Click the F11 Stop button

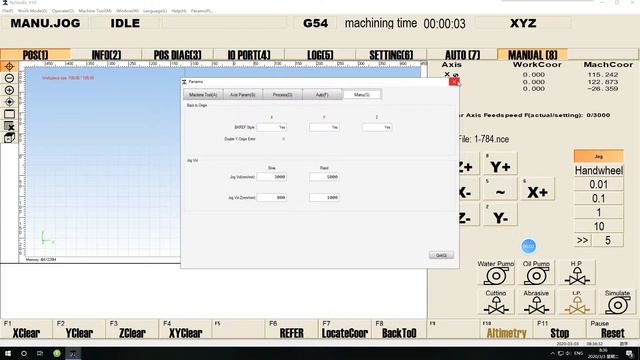560,329
